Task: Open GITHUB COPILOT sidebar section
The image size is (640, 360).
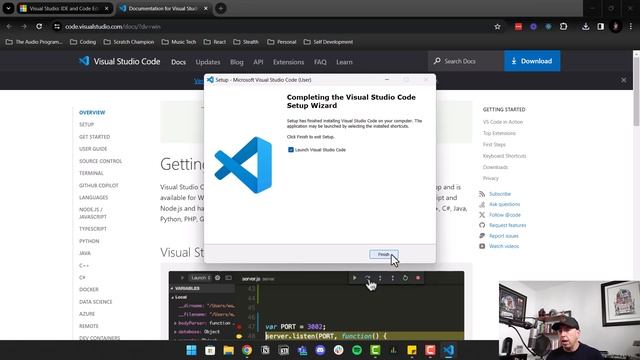Action: (99, 185)
